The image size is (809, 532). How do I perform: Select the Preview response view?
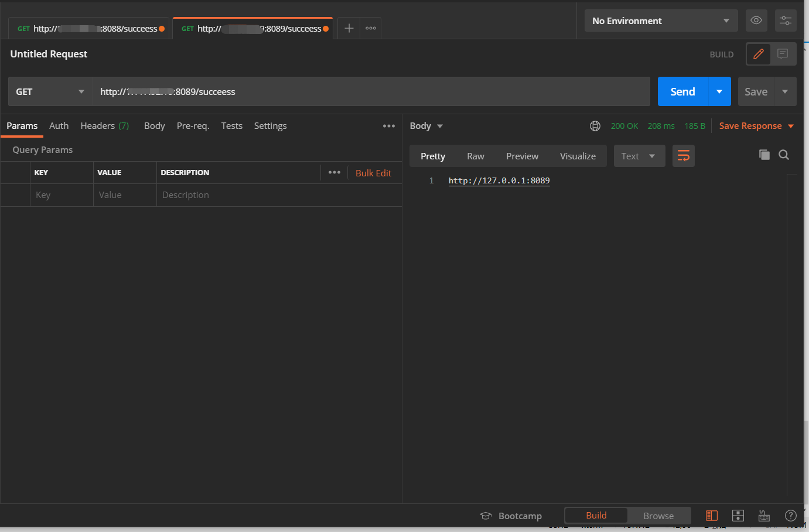tap(522, 156)
